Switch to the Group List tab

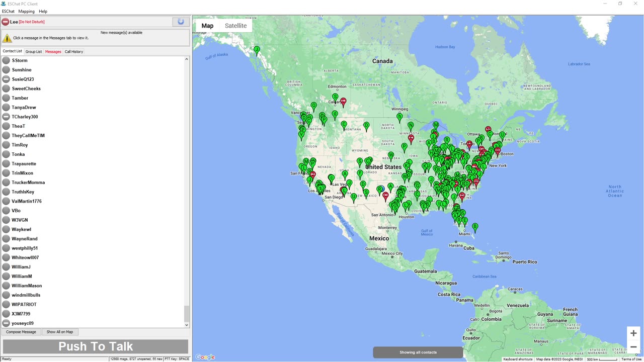(x=34, y=51)
